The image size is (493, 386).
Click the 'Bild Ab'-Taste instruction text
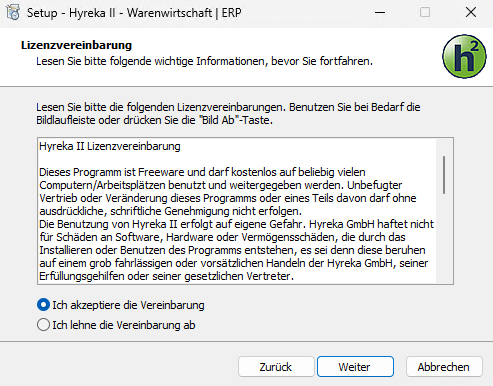coord(237,120)
